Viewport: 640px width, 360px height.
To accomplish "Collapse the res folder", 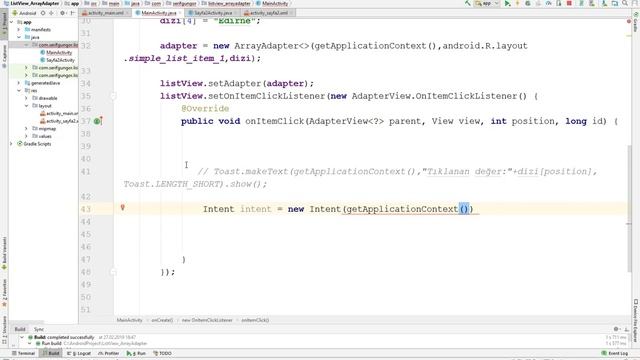I will coord(19,91).
